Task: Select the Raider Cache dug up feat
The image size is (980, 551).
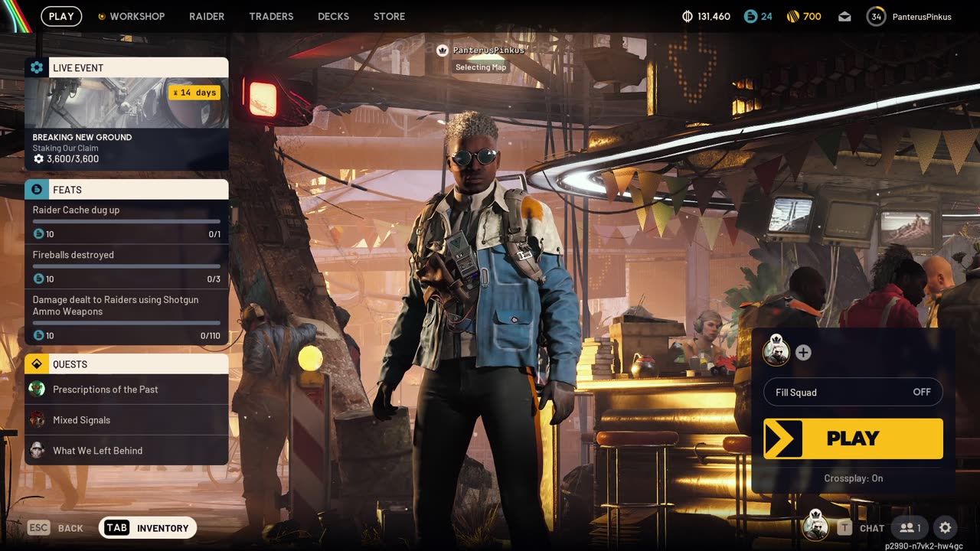Action: 126,222
